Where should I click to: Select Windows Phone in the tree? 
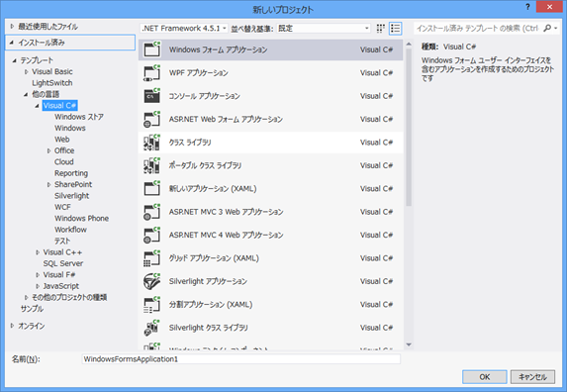(x=81, y=218)
